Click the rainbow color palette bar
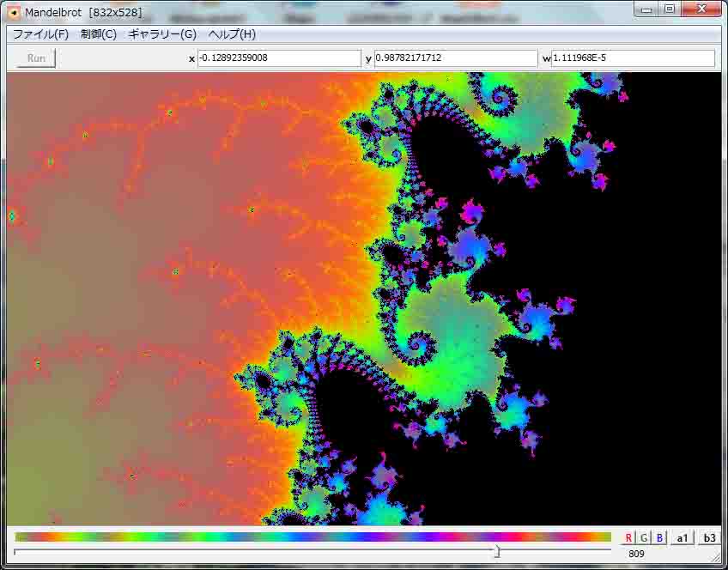 point(313,537)
